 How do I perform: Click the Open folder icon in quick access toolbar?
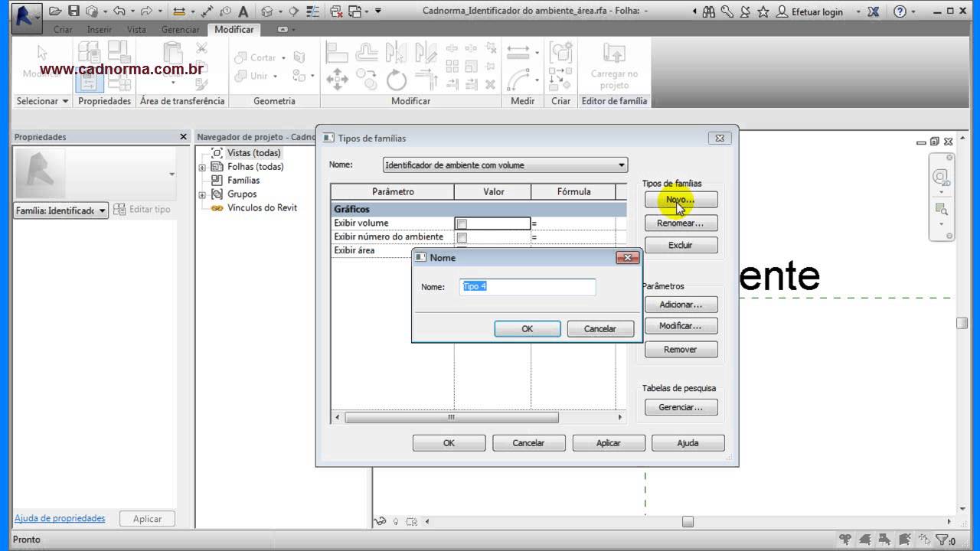tap(55, 11)
